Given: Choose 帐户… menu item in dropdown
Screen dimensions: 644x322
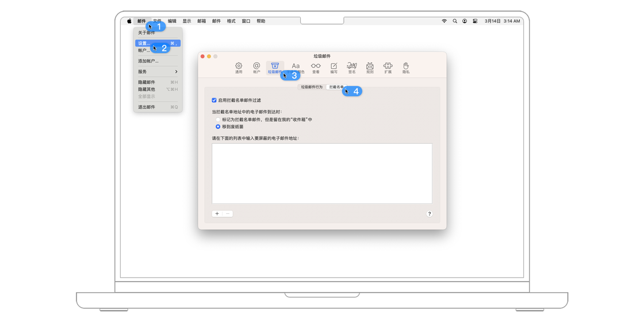Looking at the screenshot, I should click(158, 51).
